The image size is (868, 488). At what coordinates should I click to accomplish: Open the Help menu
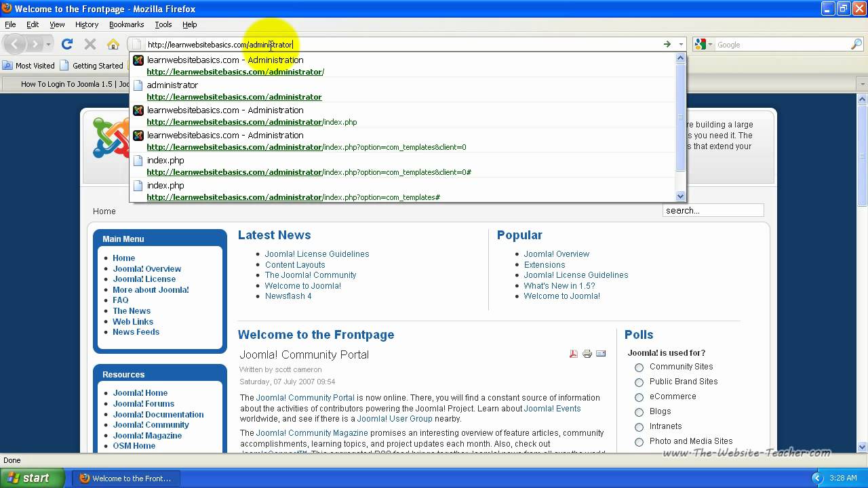(x=190, y=24)
